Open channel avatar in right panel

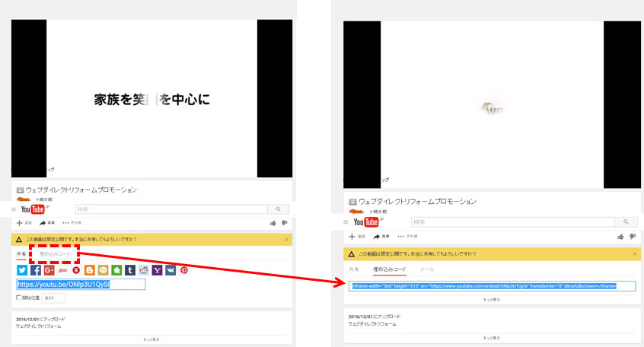point(356,212)
